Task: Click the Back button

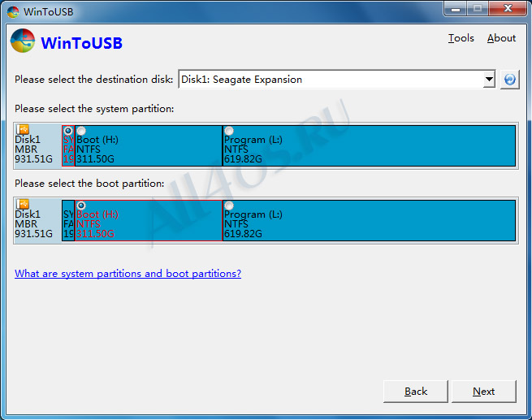Action: tap(416, 392)
